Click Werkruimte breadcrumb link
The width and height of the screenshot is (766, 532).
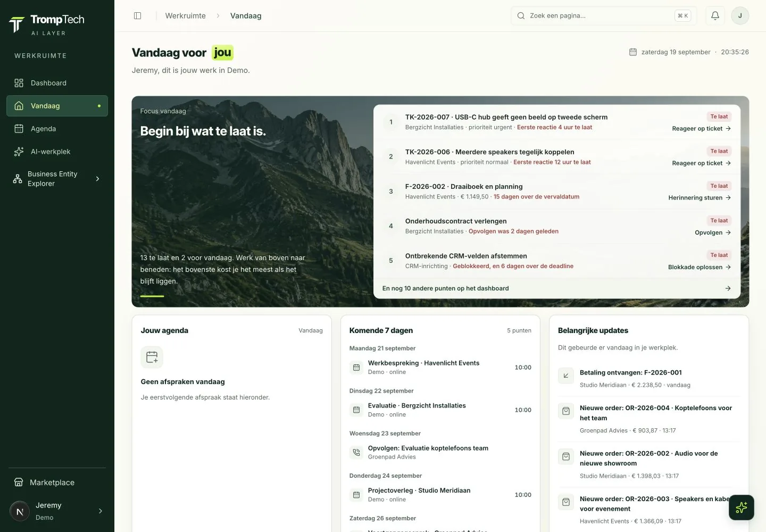[x=185, y=16]
